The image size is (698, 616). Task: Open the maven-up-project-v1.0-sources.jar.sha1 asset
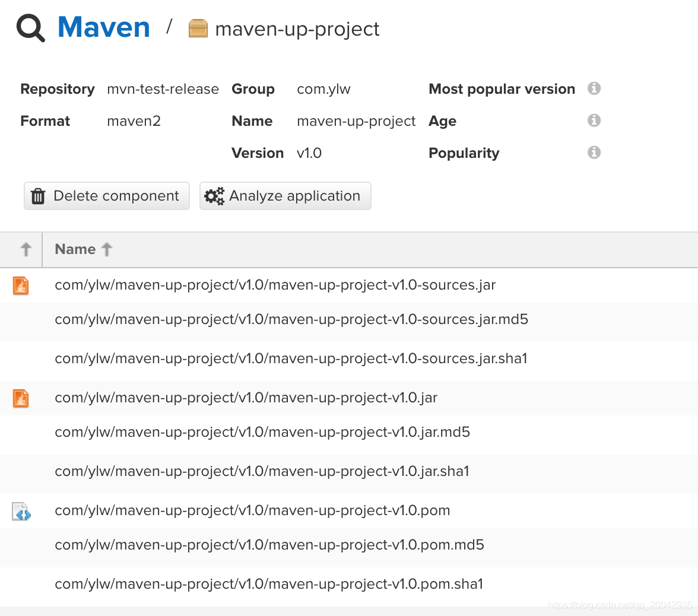[x=291, y=358]
